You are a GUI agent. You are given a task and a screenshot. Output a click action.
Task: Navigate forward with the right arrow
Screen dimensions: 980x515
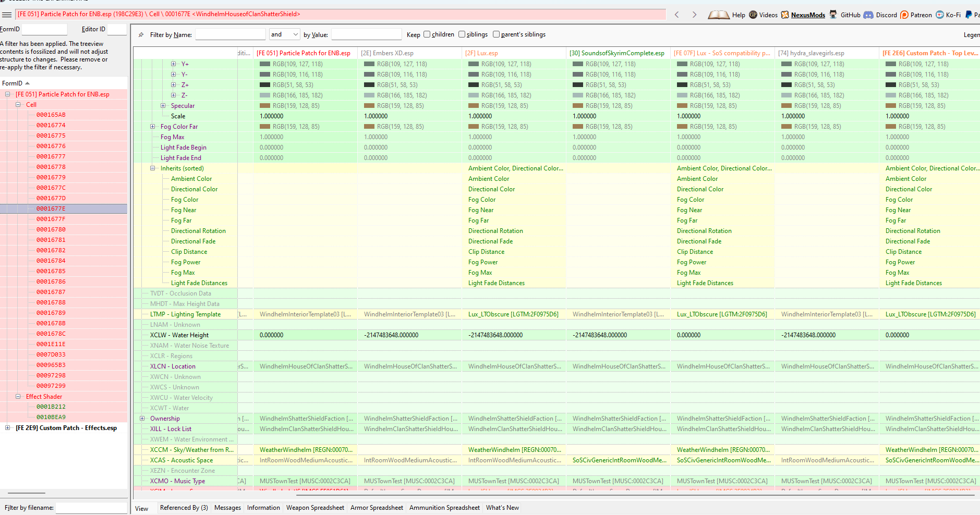(x=694, y=15)
